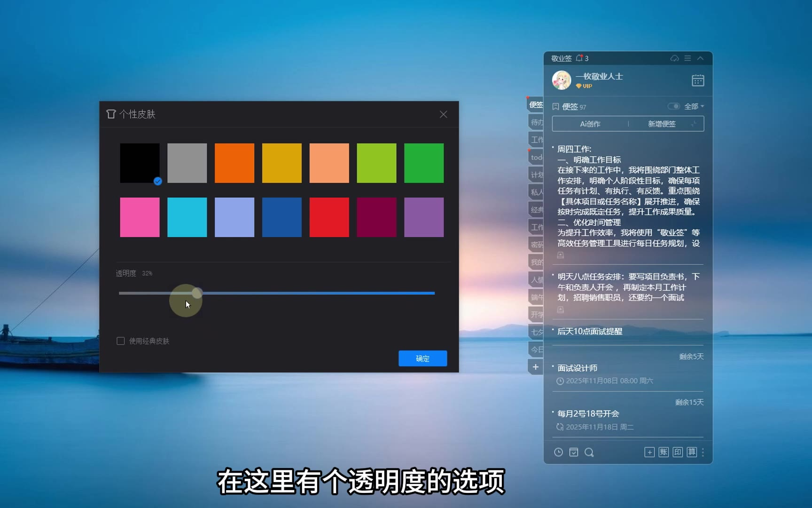Image resolution: width=812 pixels, height=508 pixels.
Task: Click the cloud sync icon in 敬业签
Action: click(x=674, y=58)
